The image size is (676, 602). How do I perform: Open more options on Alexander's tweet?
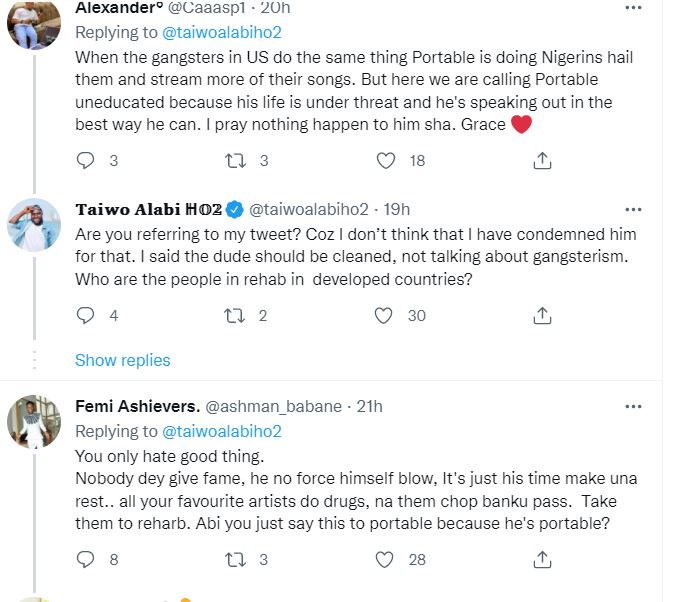[633, 8]
